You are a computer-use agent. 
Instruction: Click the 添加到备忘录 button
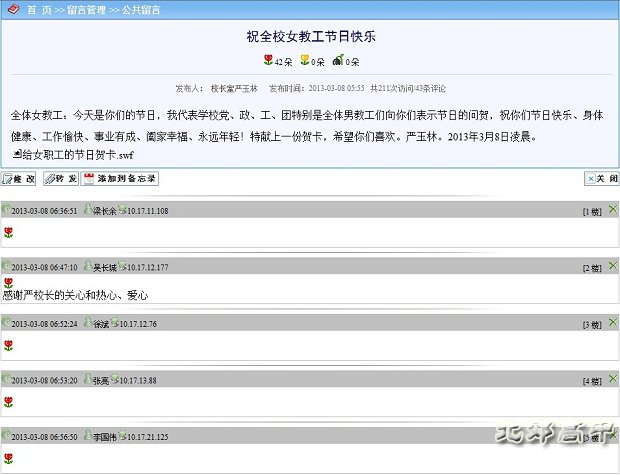120,179
